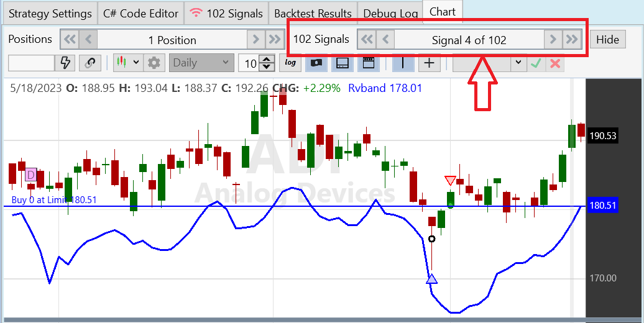Open the Daily scale dropdown
Screen dimensions: 644x323
[201, 63]
